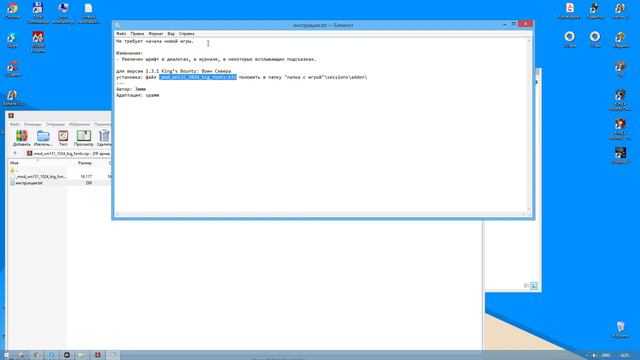Open the Recycle Bin on the desktop
Viewport: 640px width, 360px height.
pyautogui.click(x=620, y=329)
